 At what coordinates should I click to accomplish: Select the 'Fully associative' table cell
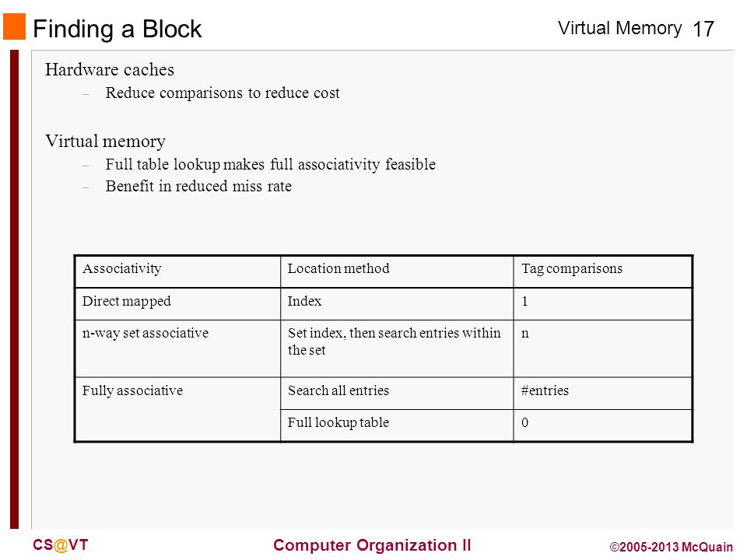click(177, 410)
